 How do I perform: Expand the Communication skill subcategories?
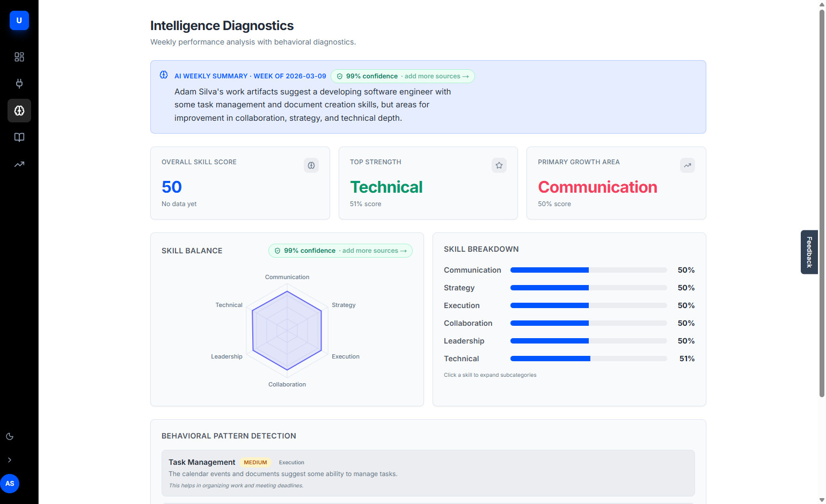[472, 270]
